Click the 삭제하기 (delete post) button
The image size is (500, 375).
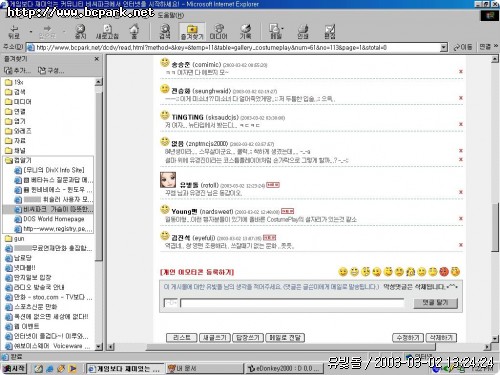pos(441,338)
